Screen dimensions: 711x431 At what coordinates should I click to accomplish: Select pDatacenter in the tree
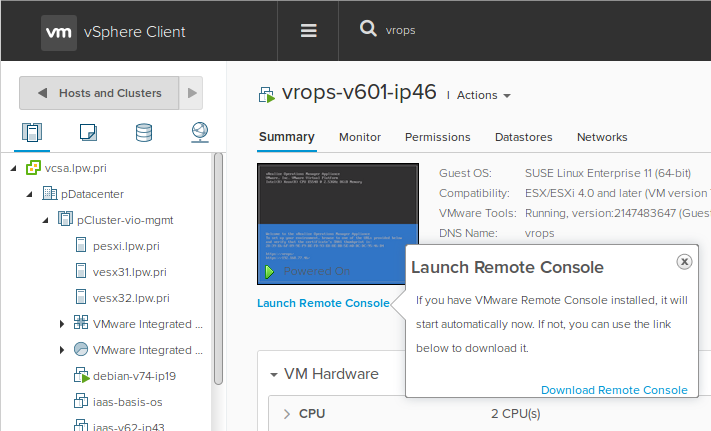[92, 194]
